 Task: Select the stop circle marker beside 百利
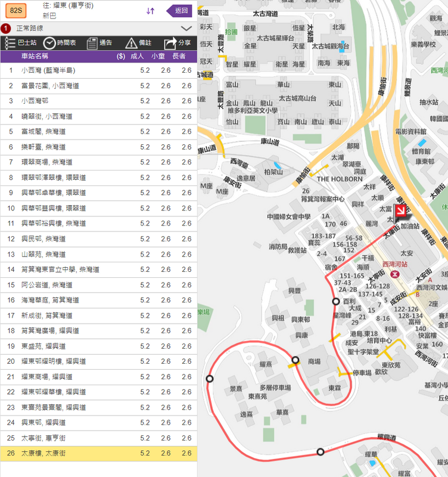point(335,302)
